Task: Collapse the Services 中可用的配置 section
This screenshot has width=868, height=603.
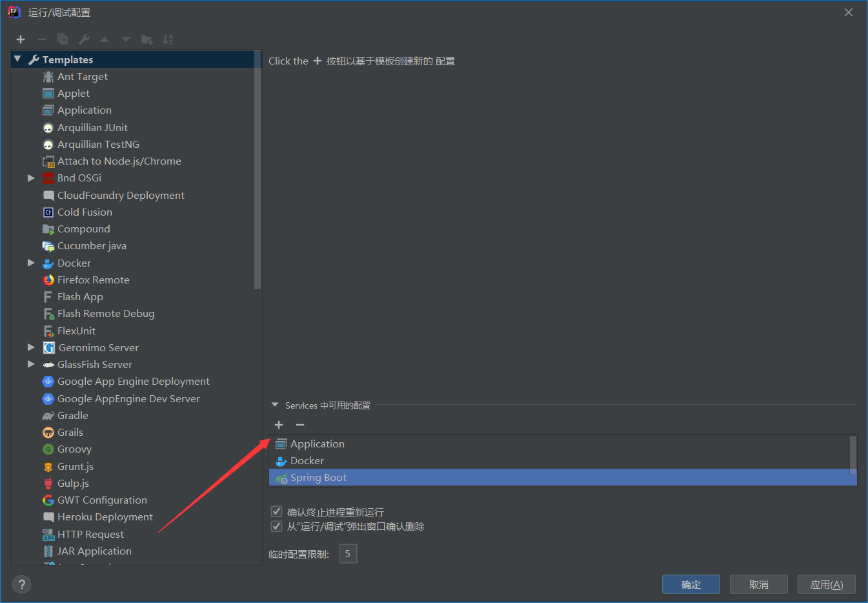Action: click(x=275, y=405)
